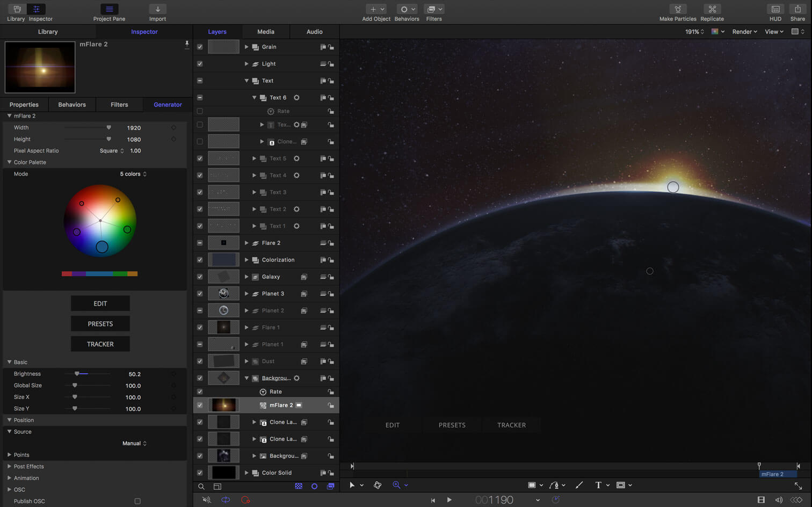Select the paint stroke tool
This screenshot has width=812, height=507.
coord(579,485)
